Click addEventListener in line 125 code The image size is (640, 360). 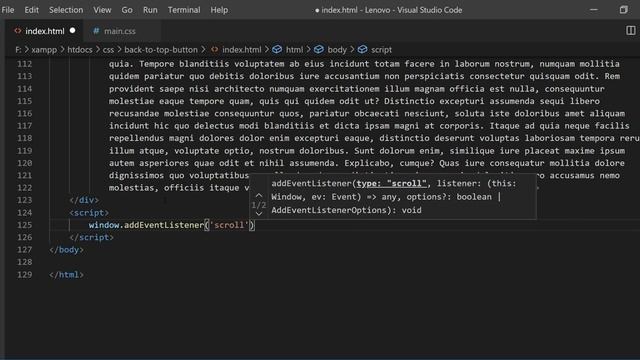pos(164,225)
